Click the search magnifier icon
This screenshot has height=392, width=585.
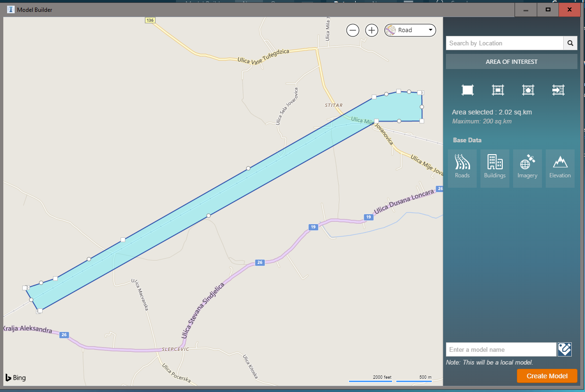point(570,43)
